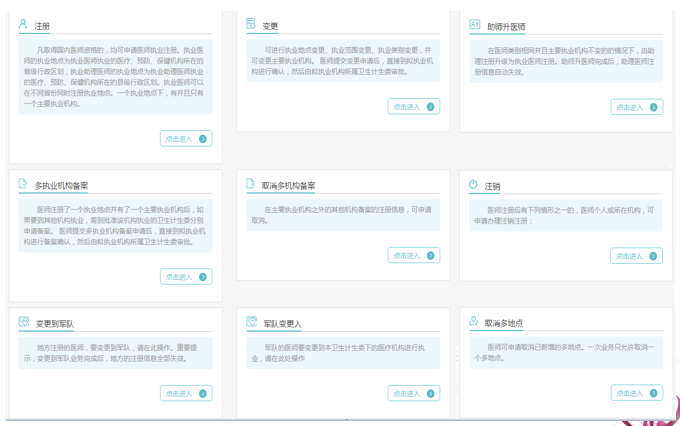Click the document icon beside 多执业机构备案

pyautogui.click(x=23, y=184)
